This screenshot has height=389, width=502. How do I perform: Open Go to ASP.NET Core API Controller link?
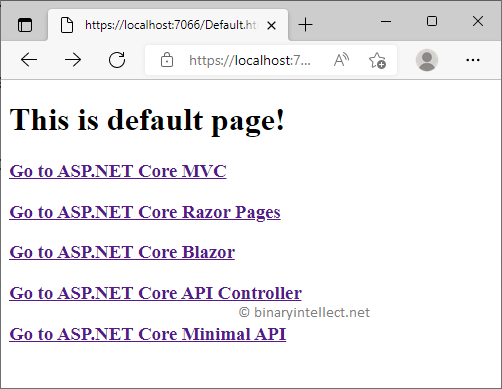coord(156,293)
